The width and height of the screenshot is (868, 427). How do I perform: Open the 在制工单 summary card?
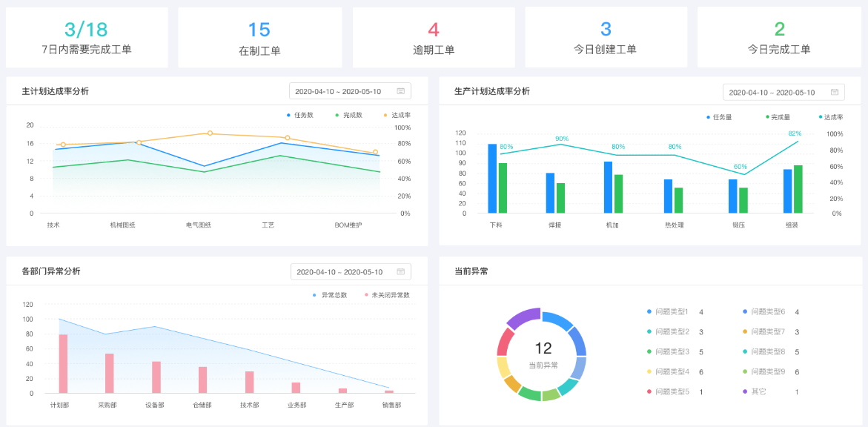259,38
